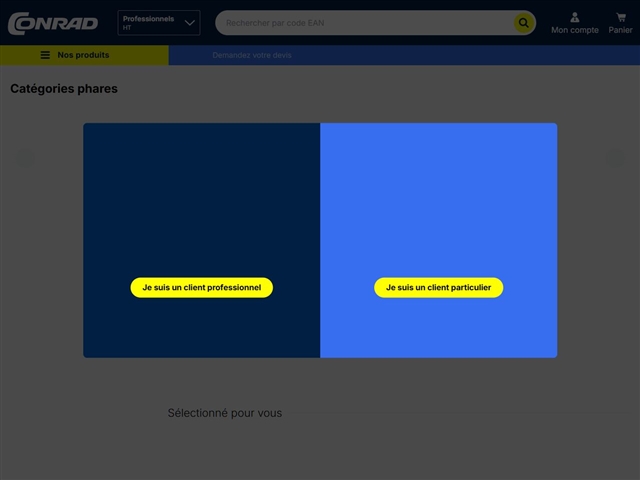
Task: Click the yellow search magnifier icon
Action: click(x=524, y=23)
